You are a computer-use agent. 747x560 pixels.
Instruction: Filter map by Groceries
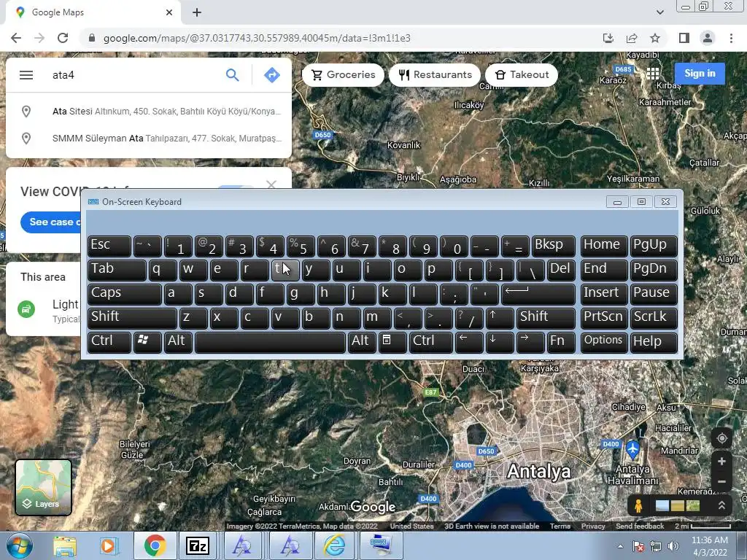(x=343, y=75)
